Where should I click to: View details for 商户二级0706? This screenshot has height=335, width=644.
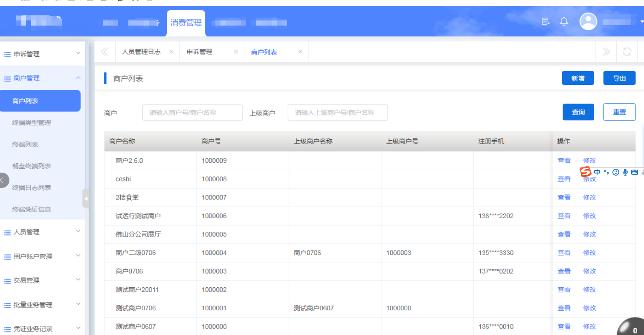[564, 253]
